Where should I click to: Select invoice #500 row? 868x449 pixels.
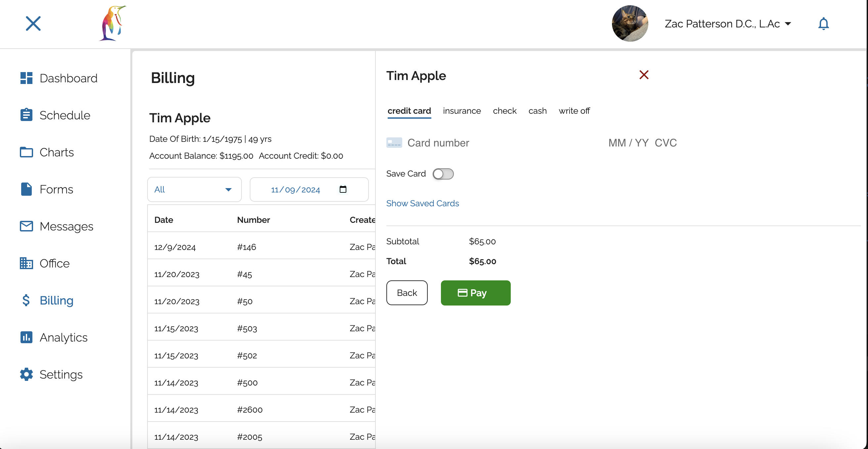tap(261, 383)
